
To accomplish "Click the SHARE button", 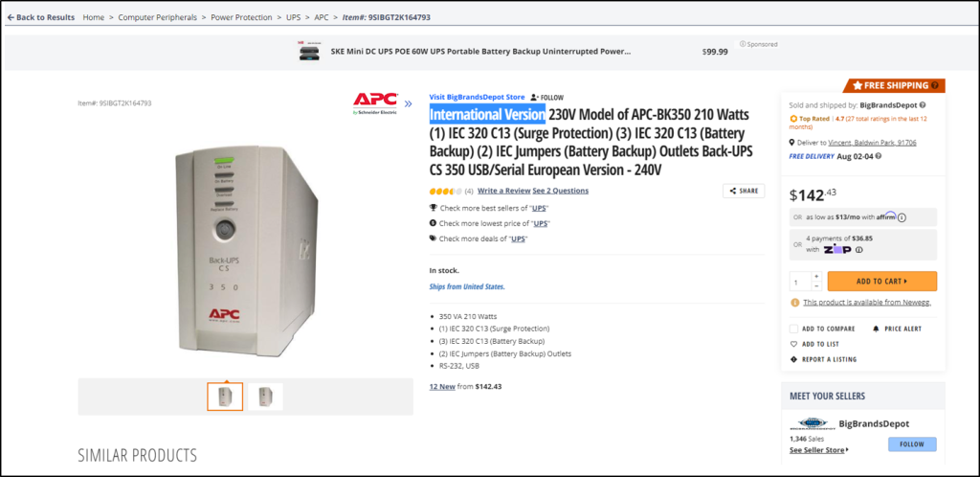I will [x=744, y=192].
